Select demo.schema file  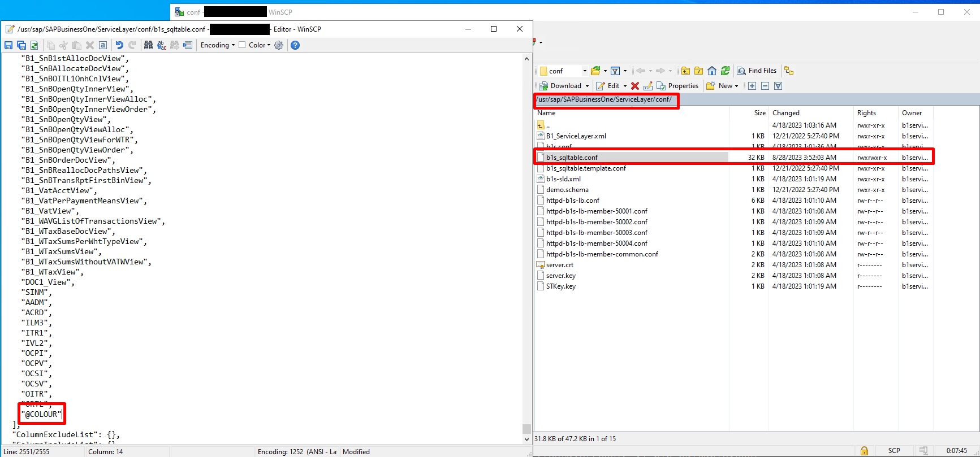567,190
